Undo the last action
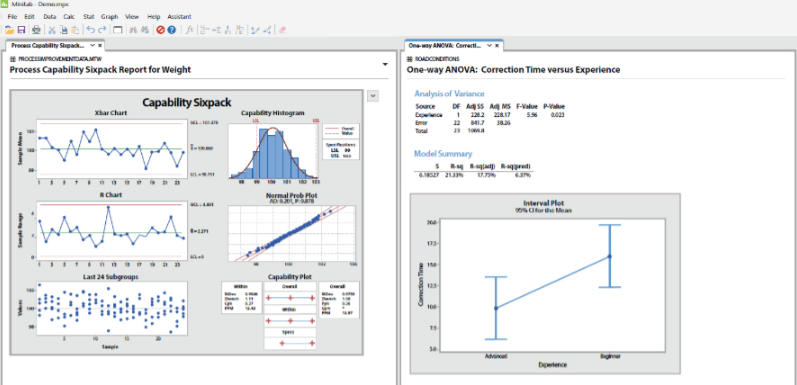 (90, 30)
